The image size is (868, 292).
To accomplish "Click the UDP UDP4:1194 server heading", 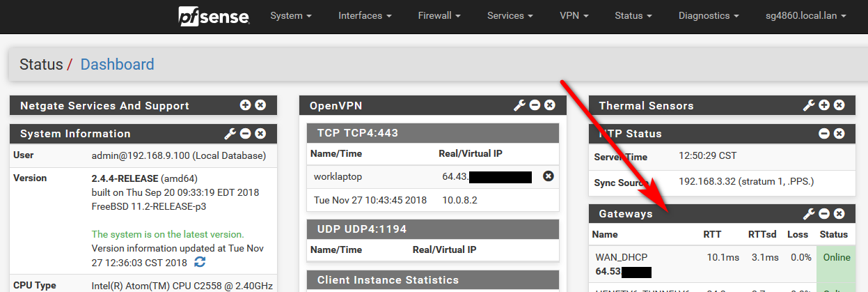I will pyautogui.click(x=362, y=229).
